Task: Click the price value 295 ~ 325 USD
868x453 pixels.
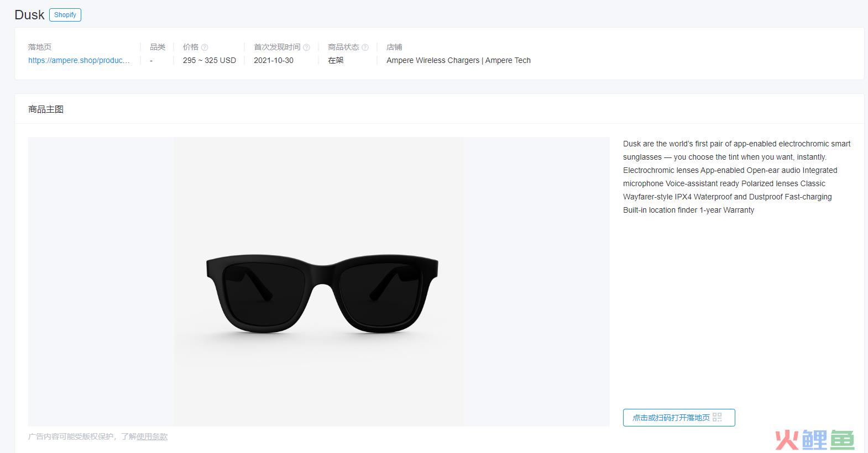Action: pyautogui.click(x=210, y=60)
